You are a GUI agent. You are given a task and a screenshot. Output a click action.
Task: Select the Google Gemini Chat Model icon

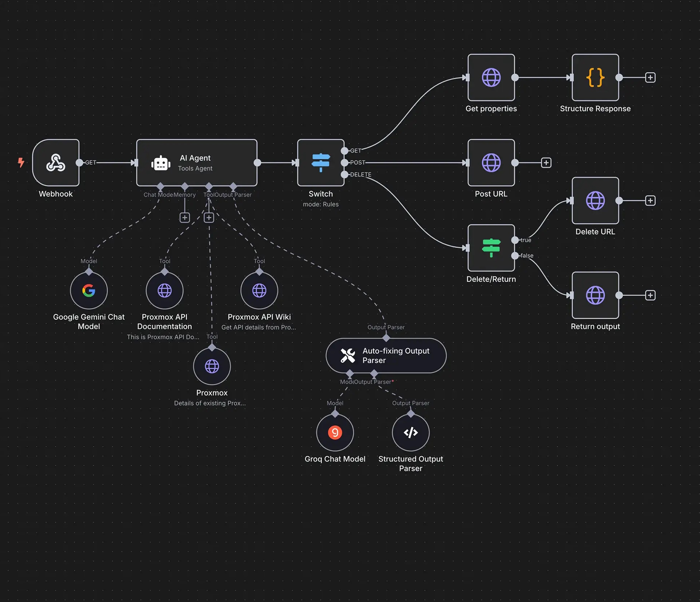pos(89,290)
